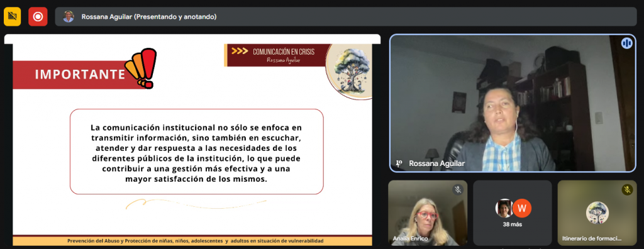644x249 pixels.
Task: Click the muted mic icon on Analia Enrico's tile
Action: pos(458,189)
